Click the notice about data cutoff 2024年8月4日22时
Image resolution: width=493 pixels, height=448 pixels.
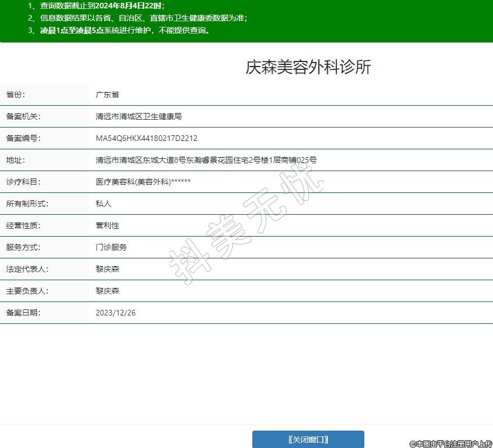pyautogui.click(x=96, y=6)
